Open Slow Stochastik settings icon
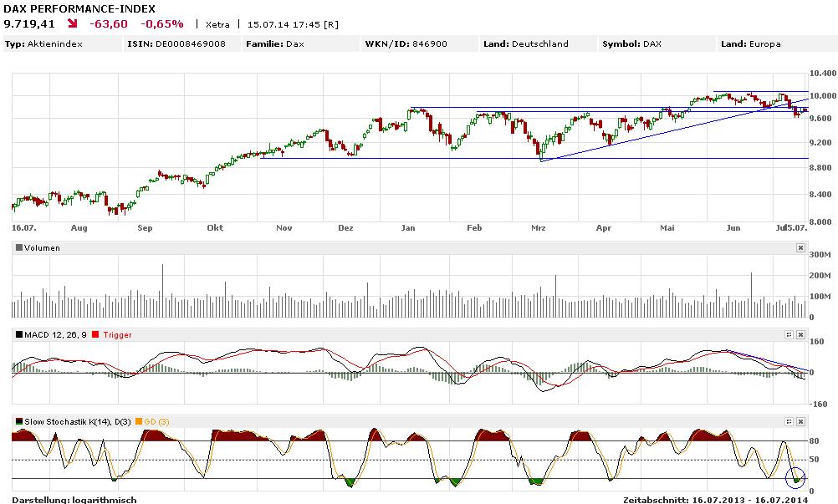The image size is (838, 504). point(788,420)
